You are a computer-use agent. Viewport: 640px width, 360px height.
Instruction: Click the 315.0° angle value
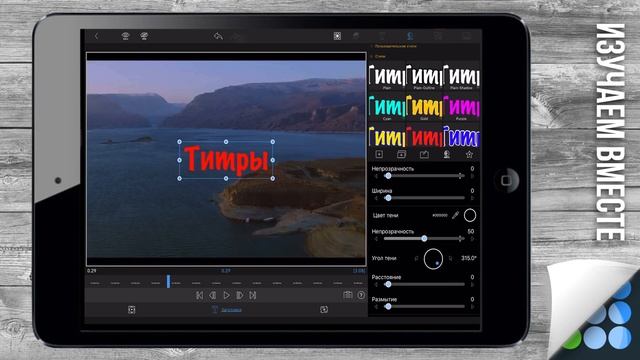click(x=469, y=258)
